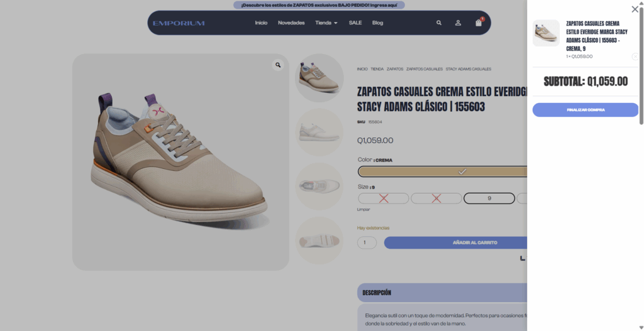Select the first crossed-out size option

coord(384,198)
